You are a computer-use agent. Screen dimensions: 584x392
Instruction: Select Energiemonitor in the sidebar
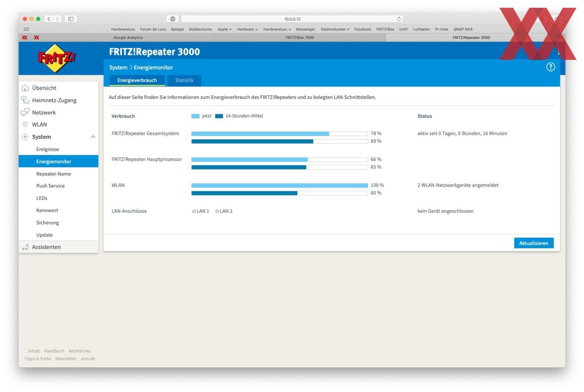click(x=58, y=161)
